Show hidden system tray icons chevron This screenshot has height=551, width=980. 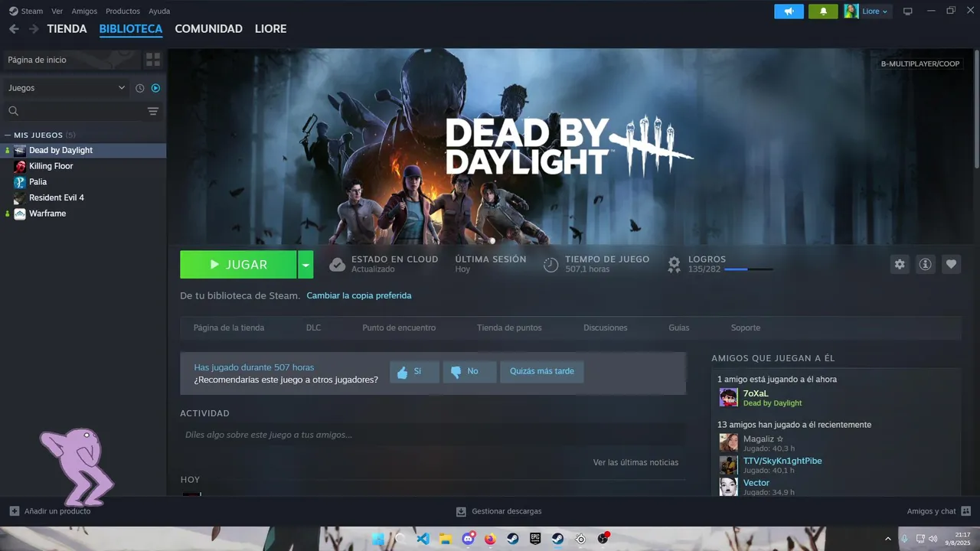click(888, 539)
